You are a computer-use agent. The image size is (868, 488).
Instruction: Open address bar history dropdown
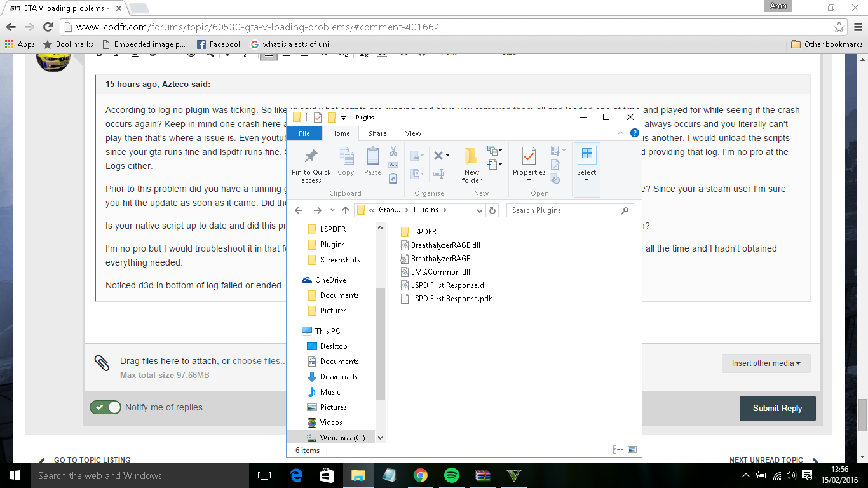click(480, 210)
